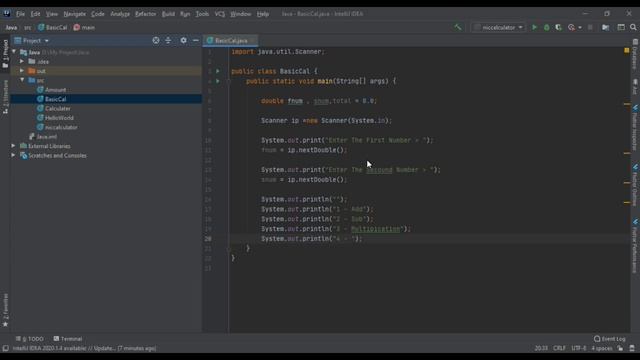Open the Structure side tool window
640x360 pixels.
(5, 96)
